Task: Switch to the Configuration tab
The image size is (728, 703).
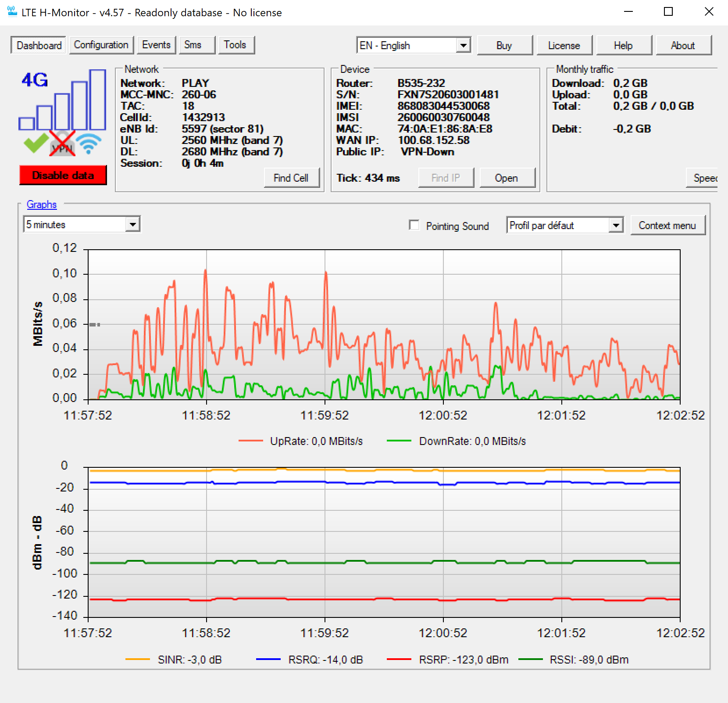Action: 101,45
